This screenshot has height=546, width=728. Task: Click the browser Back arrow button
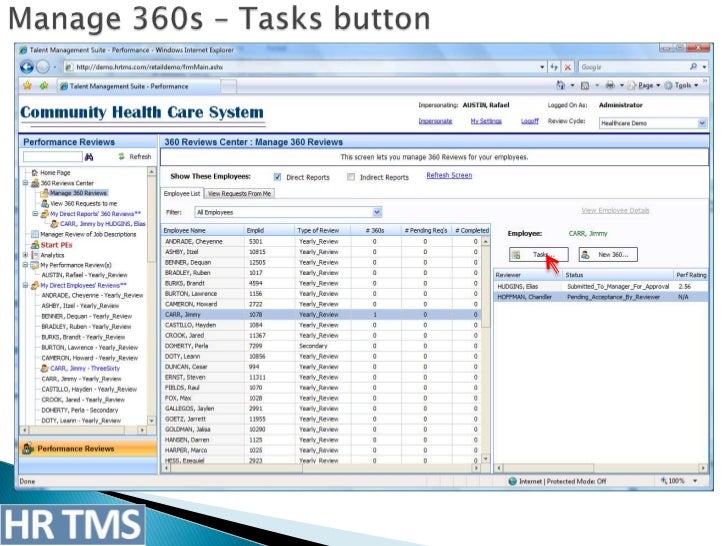pos(26,67)
